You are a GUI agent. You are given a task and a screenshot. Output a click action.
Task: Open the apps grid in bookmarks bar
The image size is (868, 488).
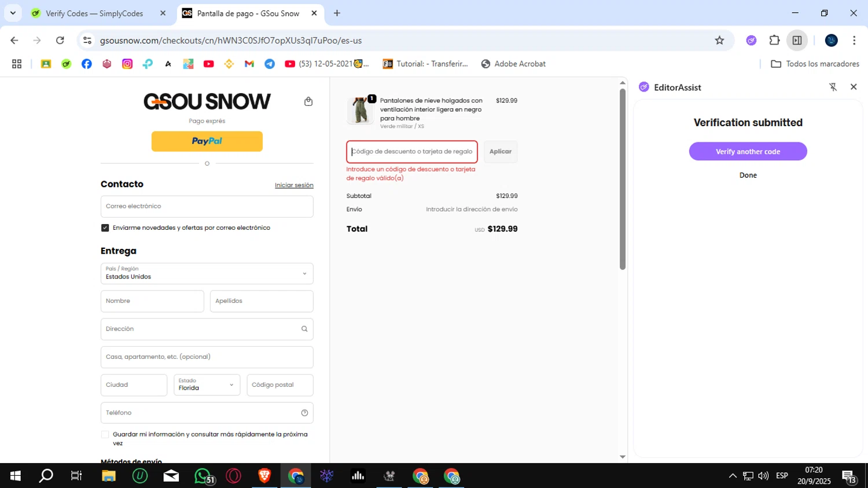pos(17,64)
